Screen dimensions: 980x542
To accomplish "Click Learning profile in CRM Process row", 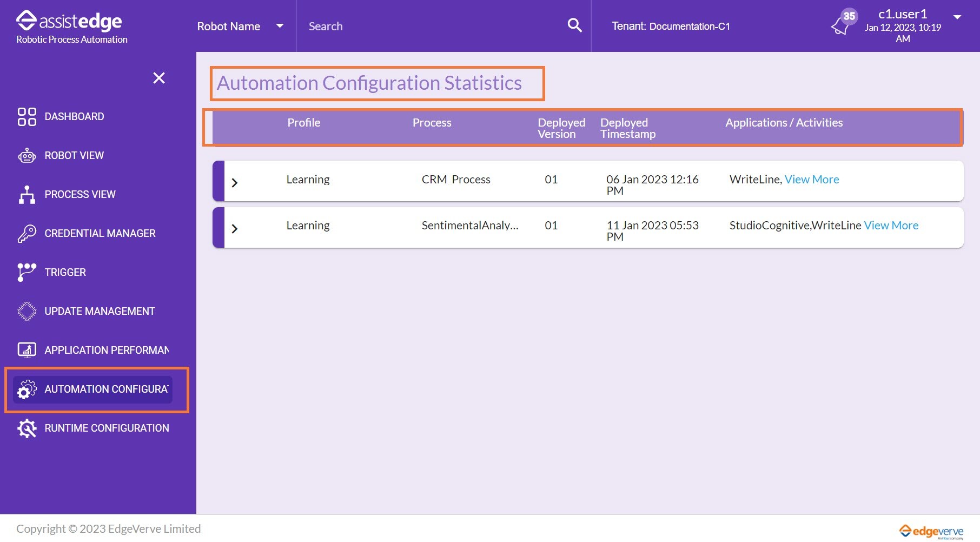I will point(308,180).
